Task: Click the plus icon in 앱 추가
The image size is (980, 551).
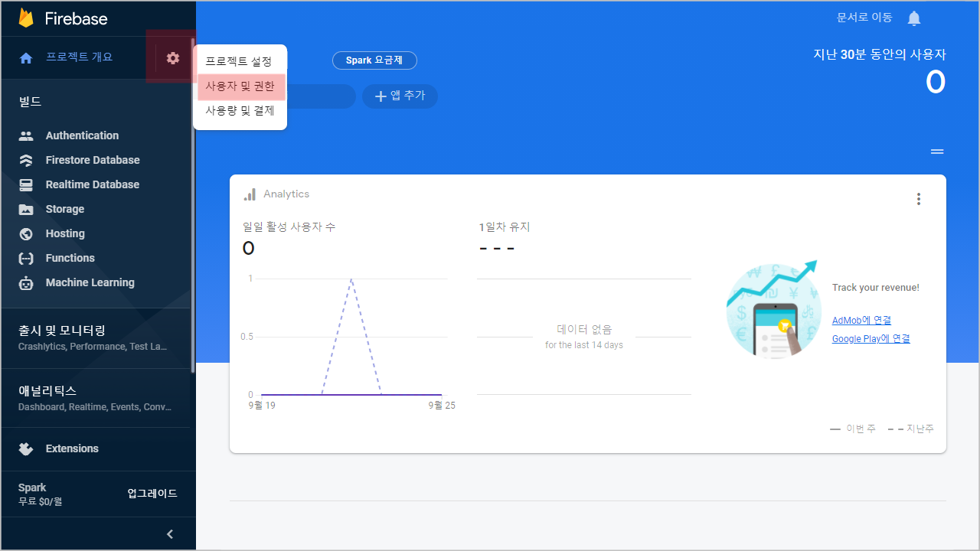Action: pyautogui.click(x=380, y=96)
